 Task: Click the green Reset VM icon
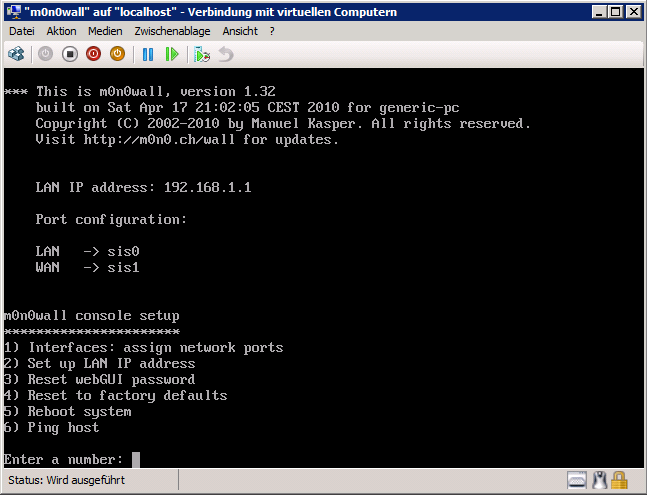tap(172, 54)
